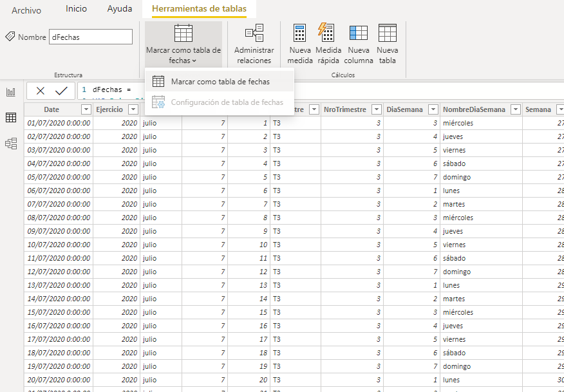Click 'lunes' in the 13/07/2020 row
This screenshot has height=392, width=564.
point(451,285)
